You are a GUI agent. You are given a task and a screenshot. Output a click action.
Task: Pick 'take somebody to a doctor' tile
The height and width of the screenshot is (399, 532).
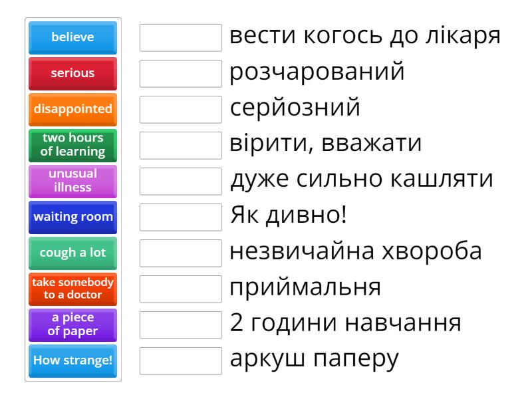(x=73, y=289)
